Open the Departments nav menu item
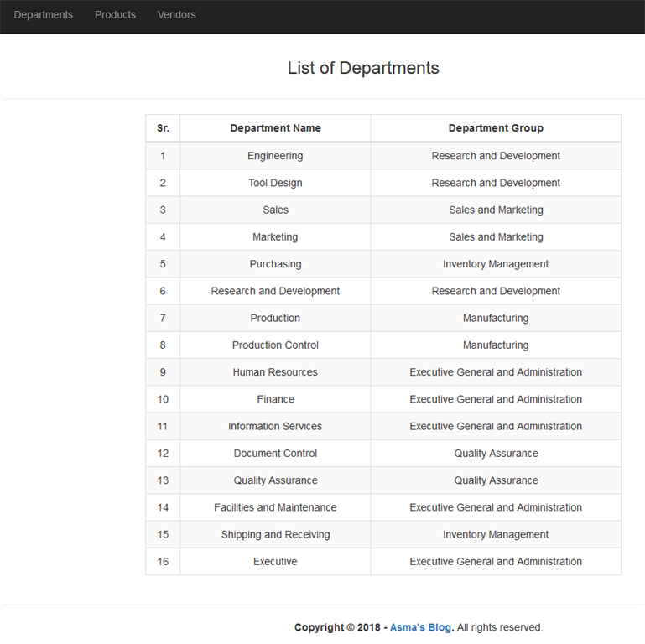645x644 pixels. [43, 15]
